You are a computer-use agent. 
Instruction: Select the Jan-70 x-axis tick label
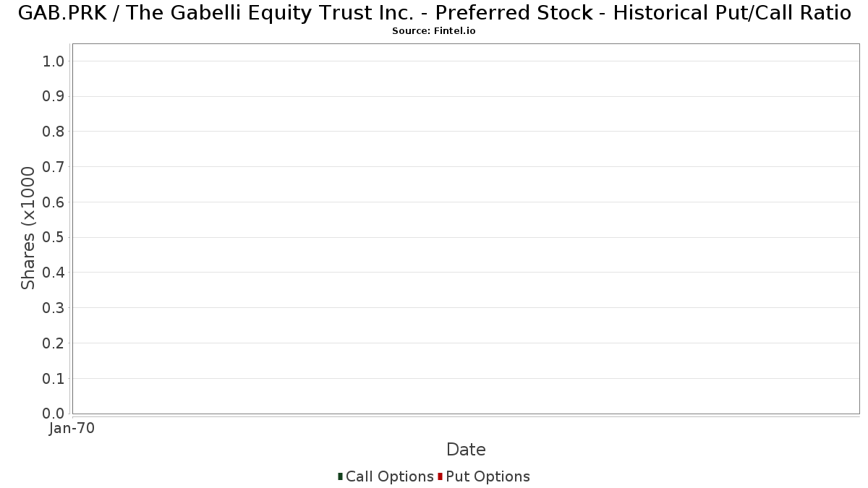72,429
